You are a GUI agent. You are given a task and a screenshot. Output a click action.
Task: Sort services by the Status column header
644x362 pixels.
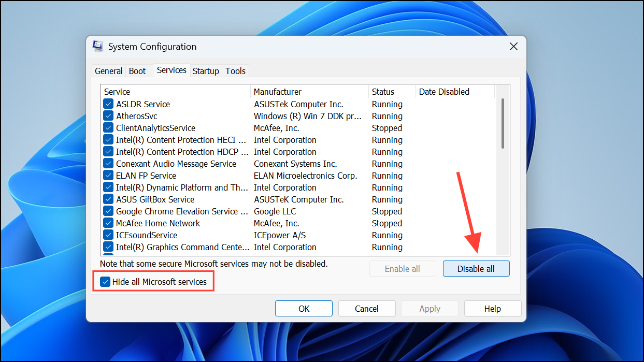383,91
